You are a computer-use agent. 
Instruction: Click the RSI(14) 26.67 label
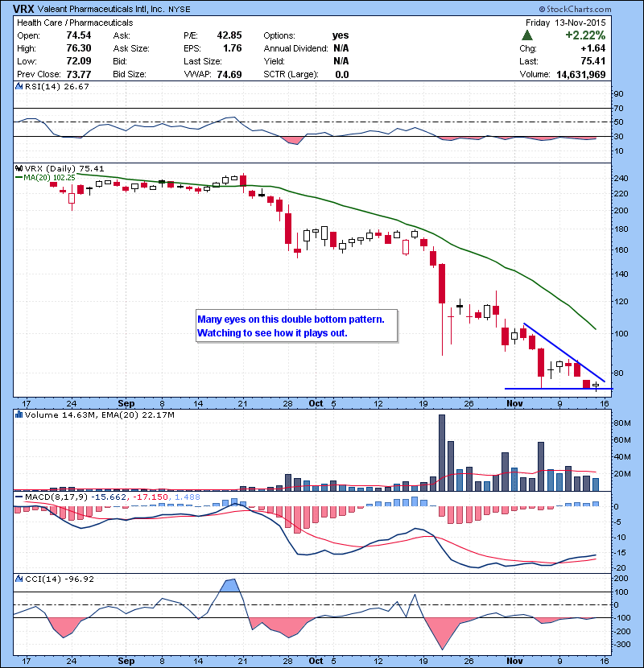56,86
